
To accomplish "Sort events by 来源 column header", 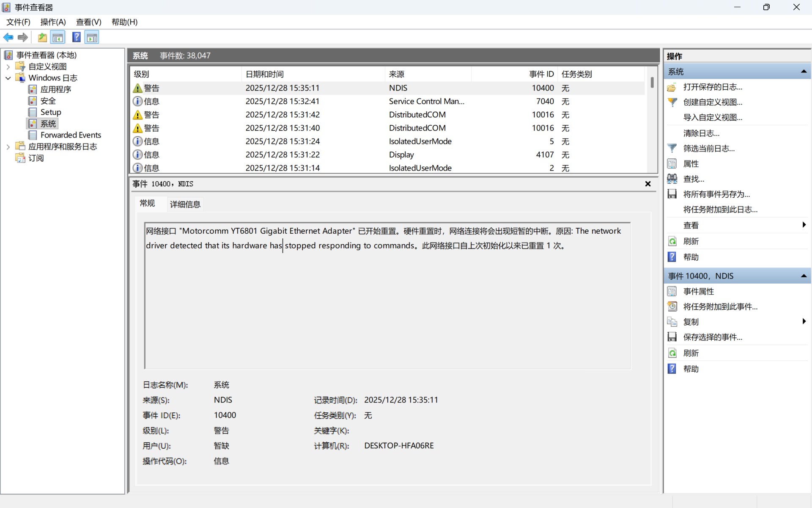I will pos(428,74).
